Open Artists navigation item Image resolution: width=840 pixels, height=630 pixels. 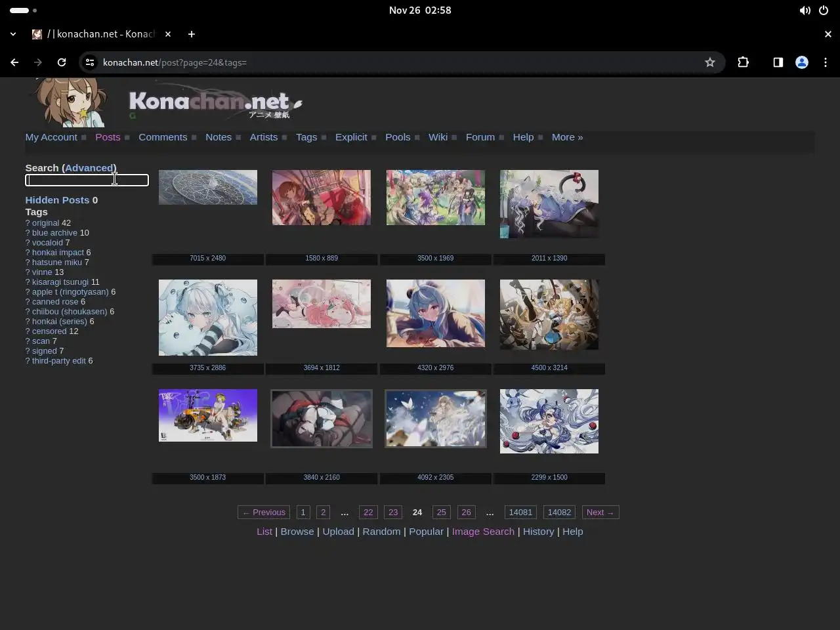[x=264, y=137]
